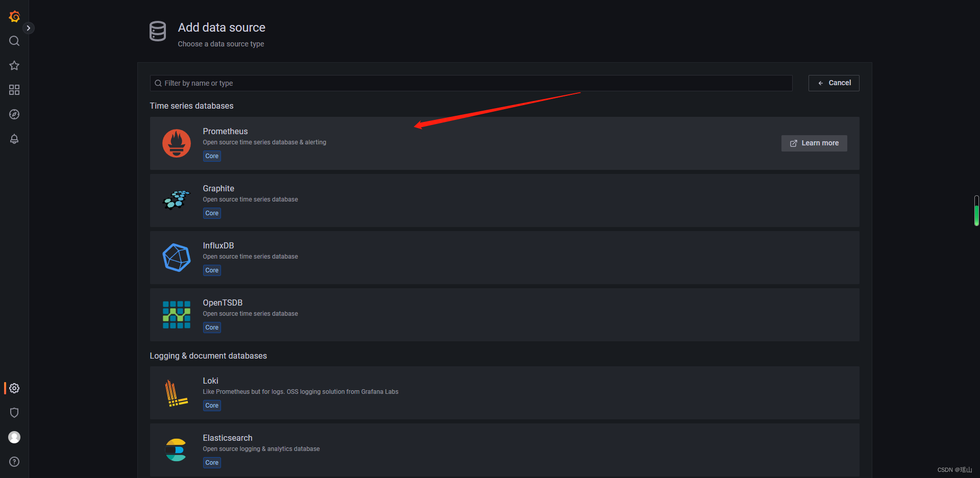This screenshot has width=980, height=478.
Task: Click 'Open source time series database & alerting' text
Action: pyautogui.click(x=264, y=142)
